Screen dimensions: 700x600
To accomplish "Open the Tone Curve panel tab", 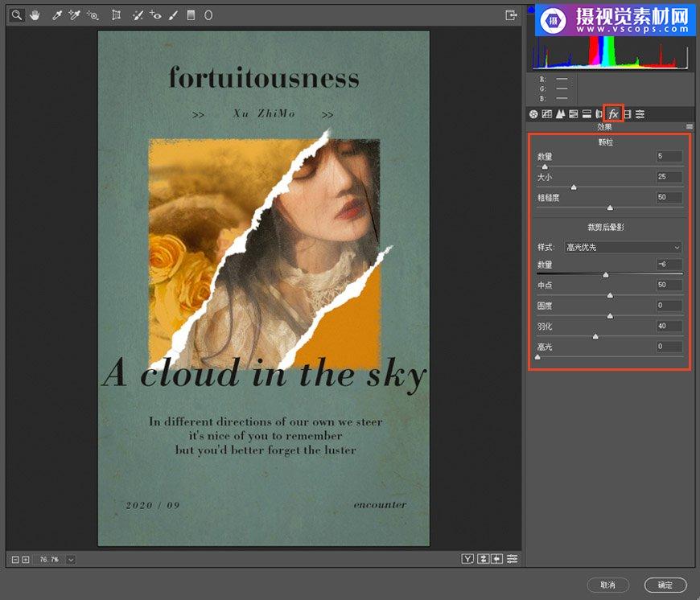I will click(547, 114).
